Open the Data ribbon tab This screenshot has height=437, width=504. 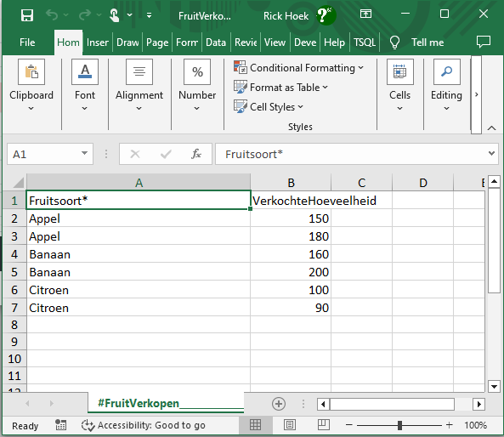[x=216, y=43]
